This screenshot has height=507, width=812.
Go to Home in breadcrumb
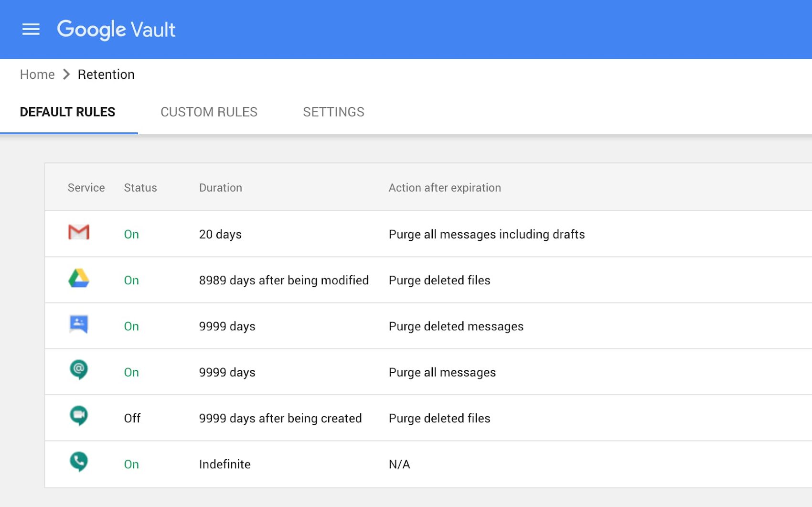pyautogui.click(x=37, y=75)
